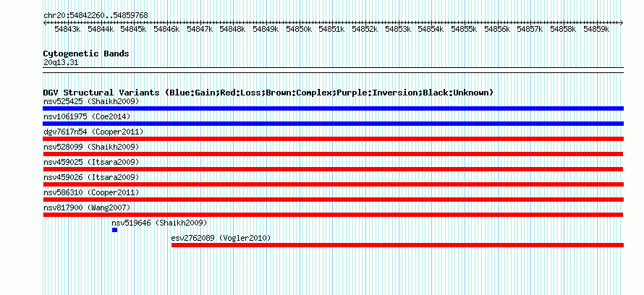This screenshot has height=295, width=644.
Task: Click the 54855k ruler tick label
Action: tap(464, 29)
